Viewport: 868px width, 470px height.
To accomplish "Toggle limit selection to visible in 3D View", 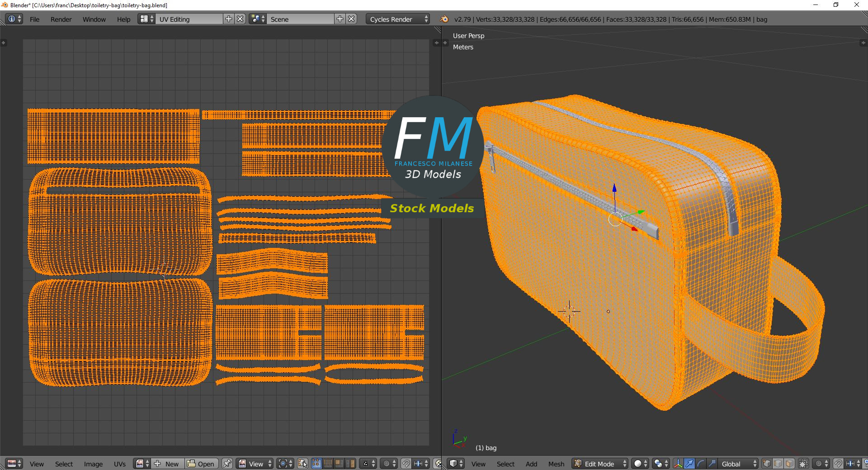I will (804, 464).
